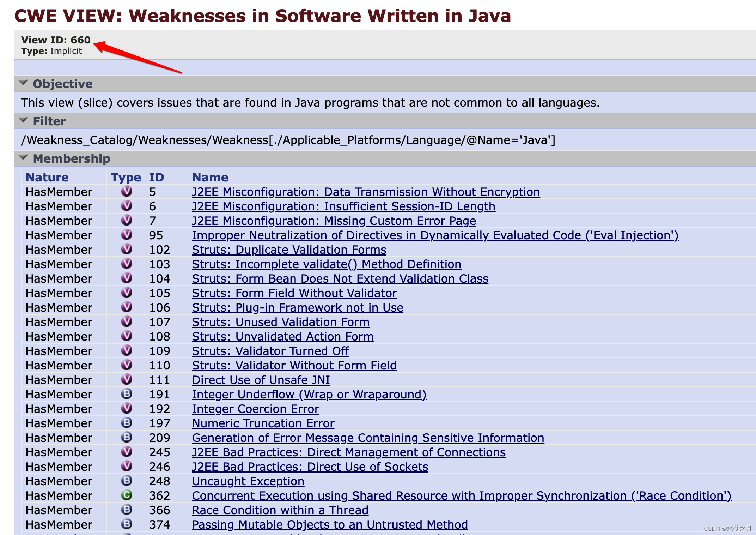Open the Uncaught Exception weakness link
The width and height of the screenshot is (756, 535).
pyautogui.click(x=248, y=481)
